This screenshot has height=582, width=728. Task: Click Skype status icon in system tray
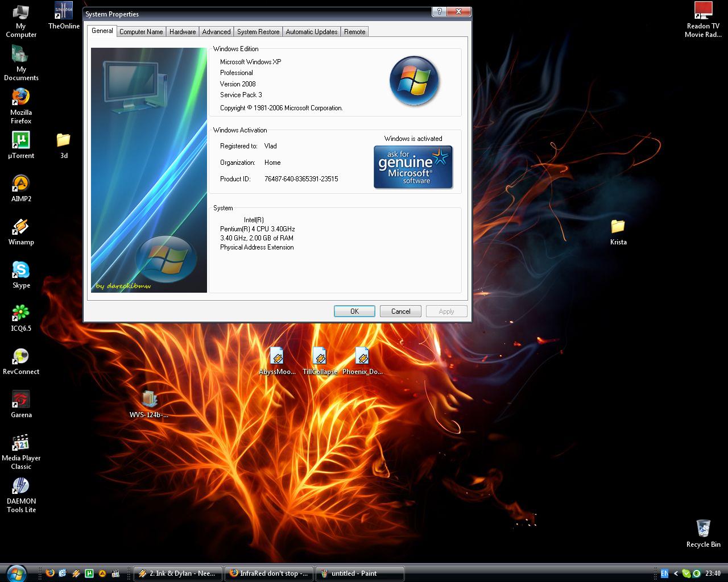pyautogui.click(x=686, y=573)
